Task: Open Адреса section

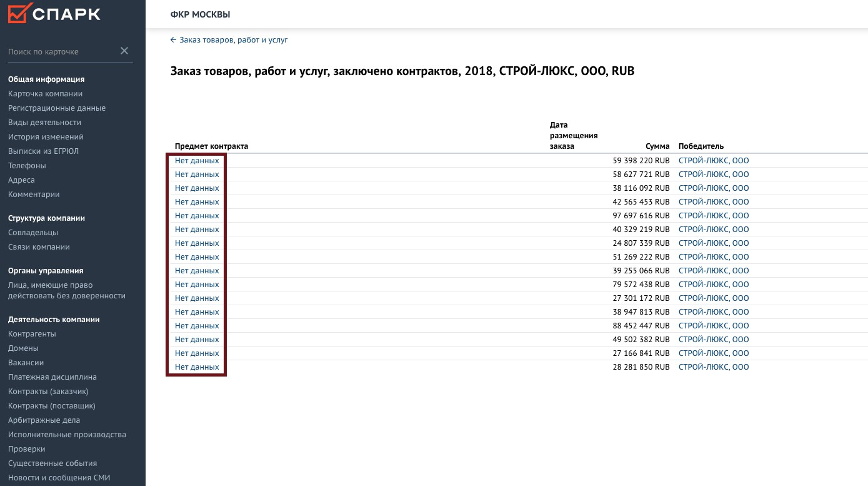Action: [21, 180]
